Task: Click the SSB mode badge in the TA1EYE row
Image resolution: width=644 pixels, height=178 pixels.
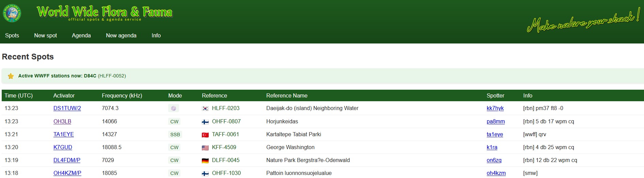Action: click(175, 135)
